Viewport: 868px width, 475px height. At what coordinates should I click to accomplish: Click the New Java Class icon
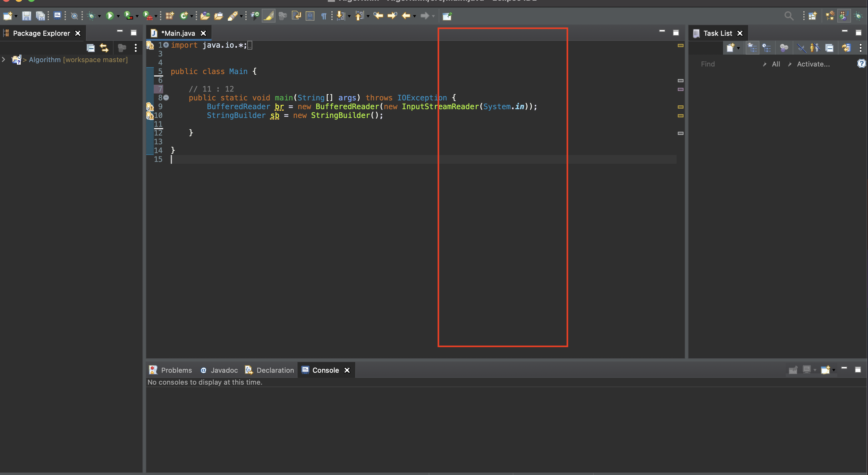pyautogui.click(x=184, y=16)
